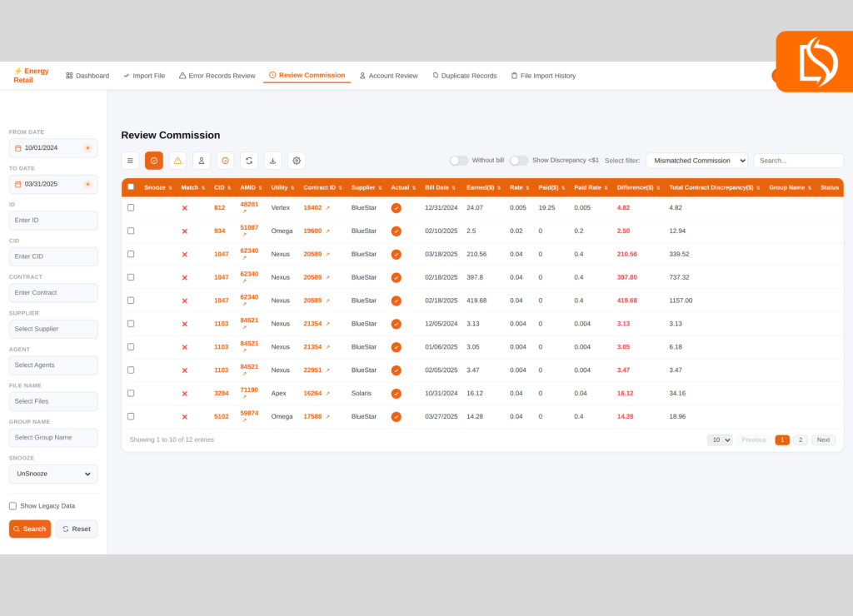The width and height of the screenshot is (853, 616).
Task: Open contract 18402 external link arrow
Action: 327,208
